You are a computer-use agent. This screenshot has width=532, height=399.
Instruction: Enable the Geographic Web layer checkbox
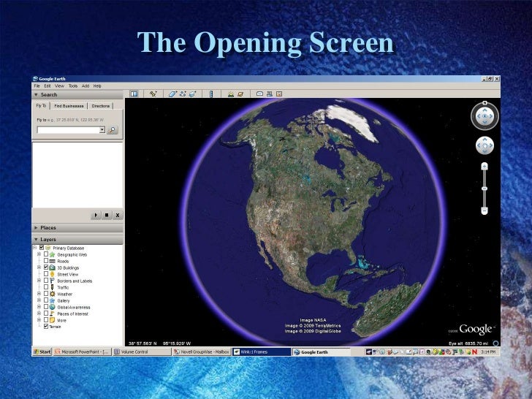coord(46,254)
